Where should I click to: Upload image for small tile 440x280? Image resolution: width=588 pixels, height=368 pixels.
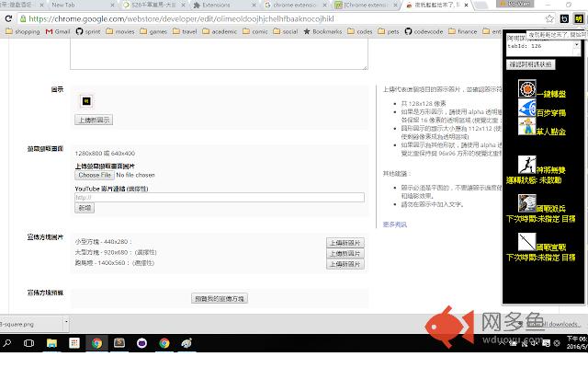tap(345, 243)
